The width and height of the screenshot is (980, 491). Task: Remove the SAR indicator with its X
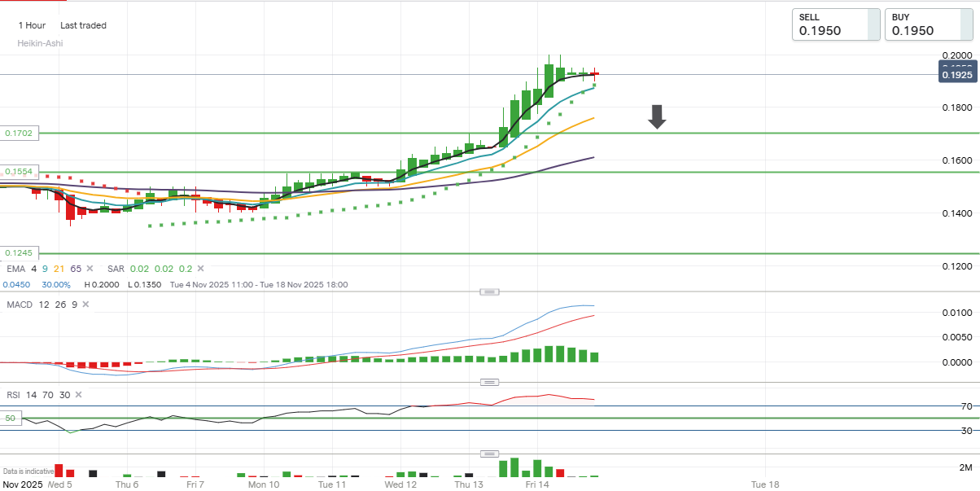(x=201, y=269)
